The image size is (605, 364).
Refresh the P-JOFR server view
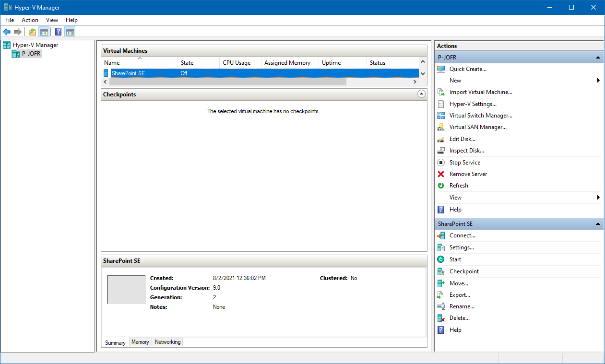[x=458, y=186]
